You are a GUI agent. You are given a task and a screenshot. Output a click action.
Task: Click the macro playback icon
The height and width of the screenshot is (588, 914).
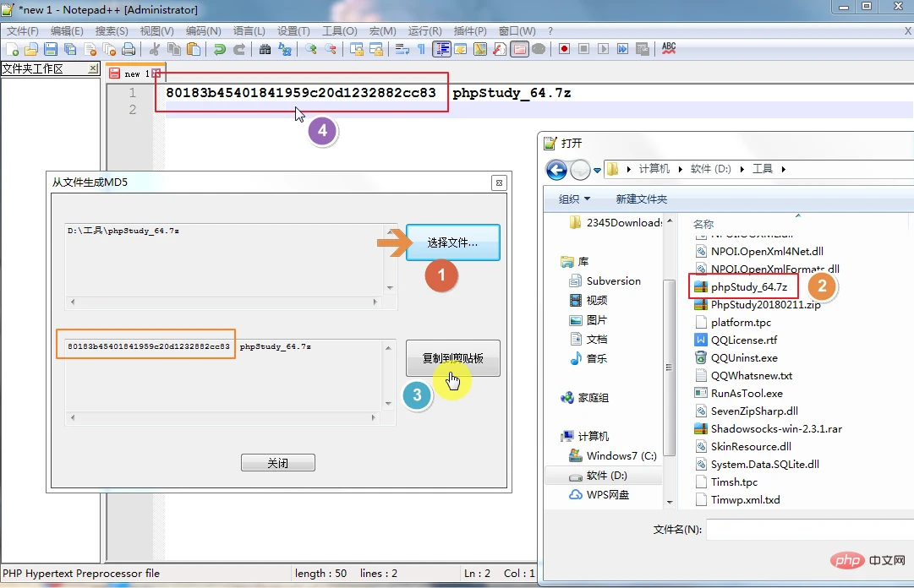(x=604, y=49)
